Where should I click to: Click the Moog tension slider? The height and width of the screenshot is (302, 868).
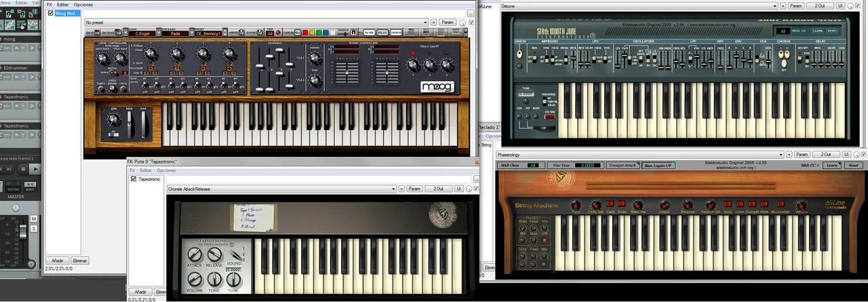(343, 34)
